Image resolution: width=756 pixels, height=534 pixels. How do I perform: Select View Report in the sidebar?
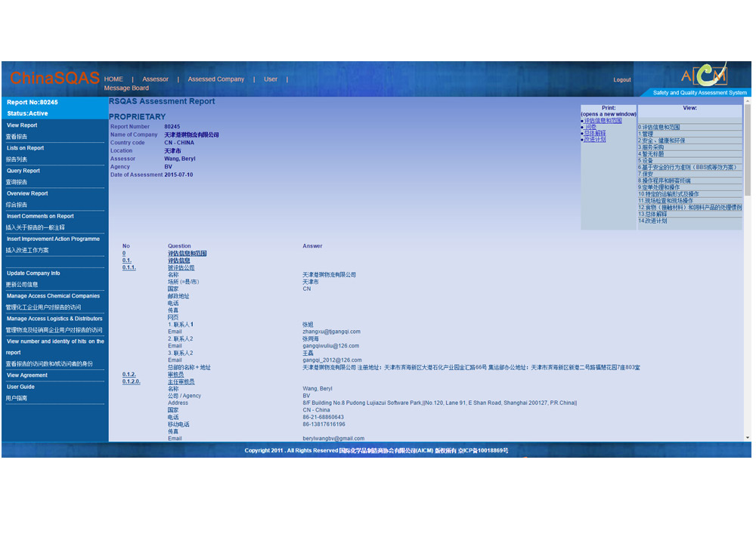[22, 125]
